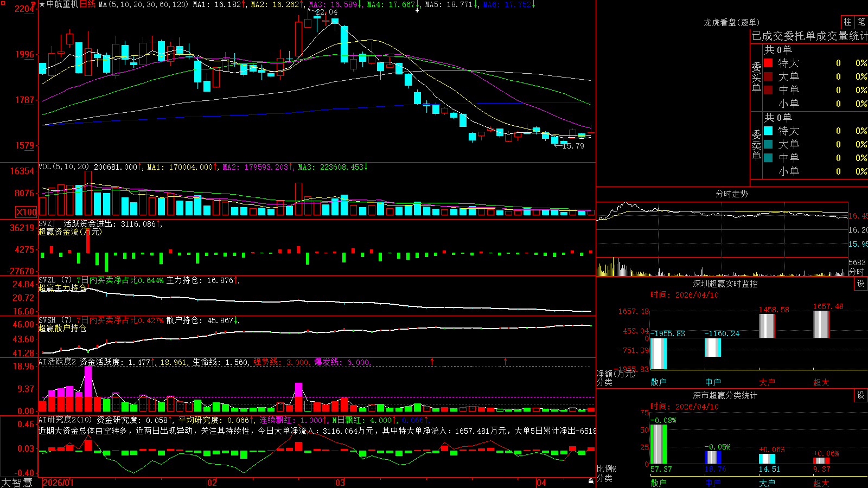
Task: Click the 深圳超赢实时监控 panel title
Action: click(725, 284)
